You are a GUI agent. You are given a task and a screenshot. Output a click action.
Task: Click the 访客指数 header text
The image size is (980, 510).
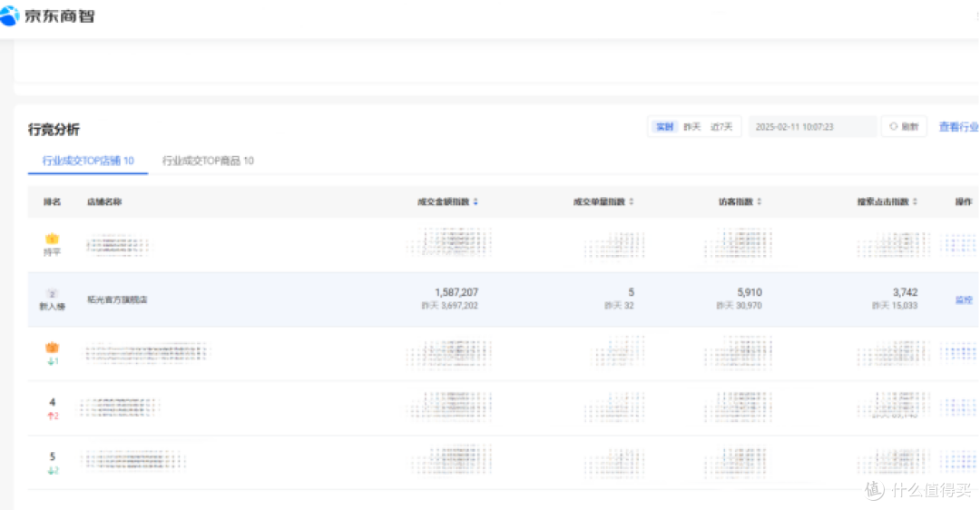736,201
